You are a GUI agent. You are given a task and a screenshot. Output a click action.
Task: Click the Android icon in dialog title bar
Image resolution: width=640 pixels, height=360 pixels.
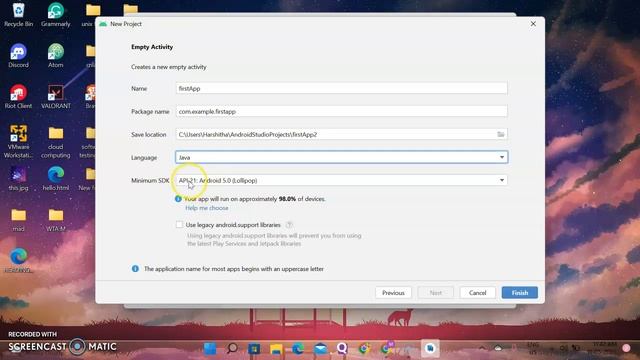tap(103, 24)
